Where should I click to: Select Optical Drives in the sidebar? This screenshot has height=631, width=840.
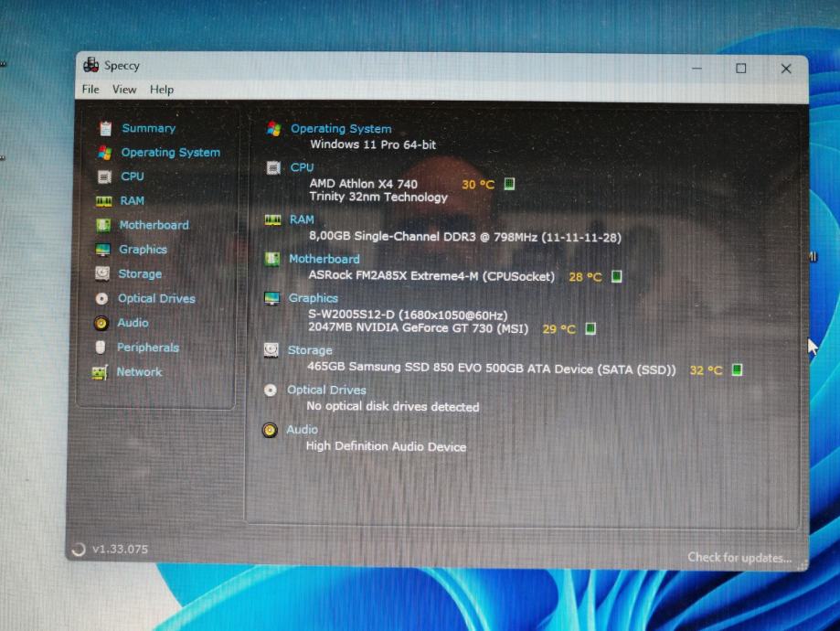click(157, 299)
